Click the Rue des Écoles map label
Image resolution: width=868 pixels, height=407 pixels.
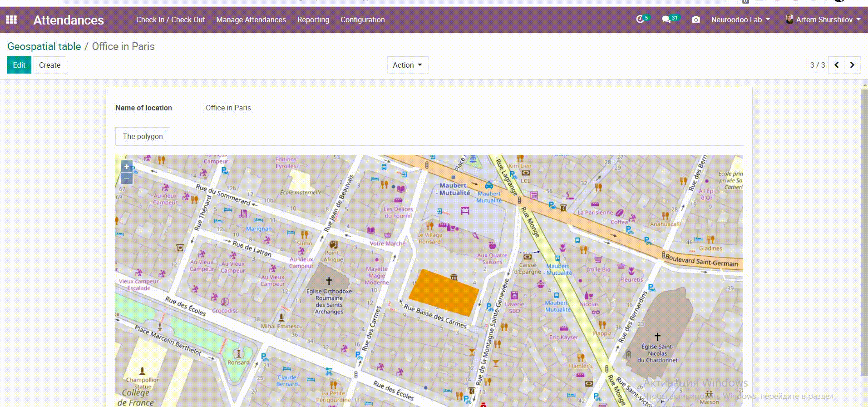[x=185, y=307]
